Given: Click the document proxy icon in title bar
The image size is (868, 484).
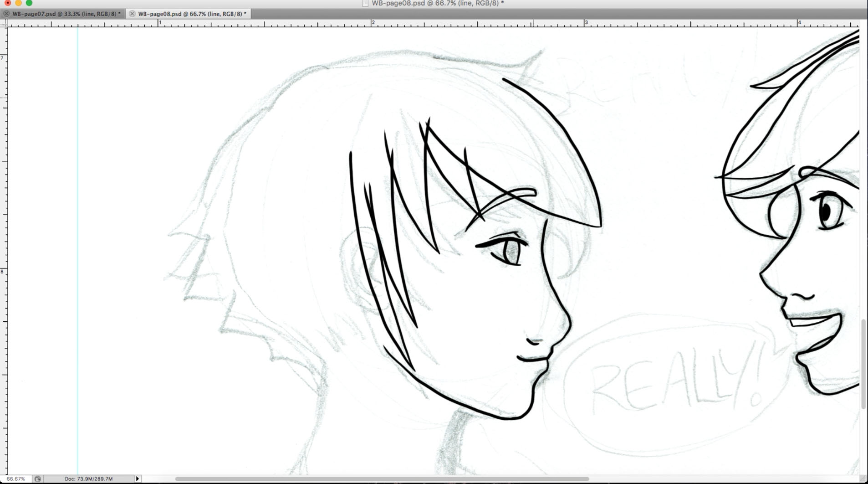Looking at the screenshot, I should [365, 3].
